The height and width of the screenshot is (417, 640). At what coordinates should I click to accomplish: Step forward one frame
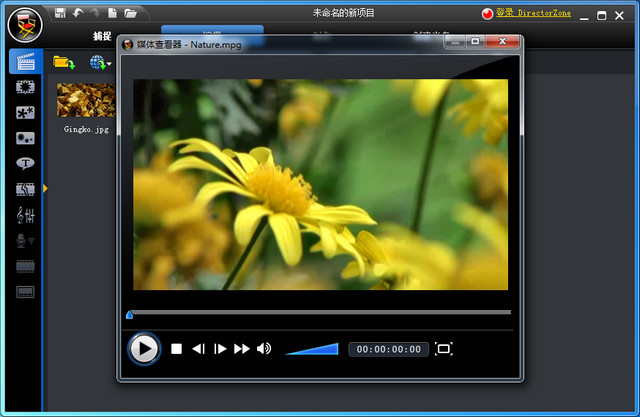point(220,349)
